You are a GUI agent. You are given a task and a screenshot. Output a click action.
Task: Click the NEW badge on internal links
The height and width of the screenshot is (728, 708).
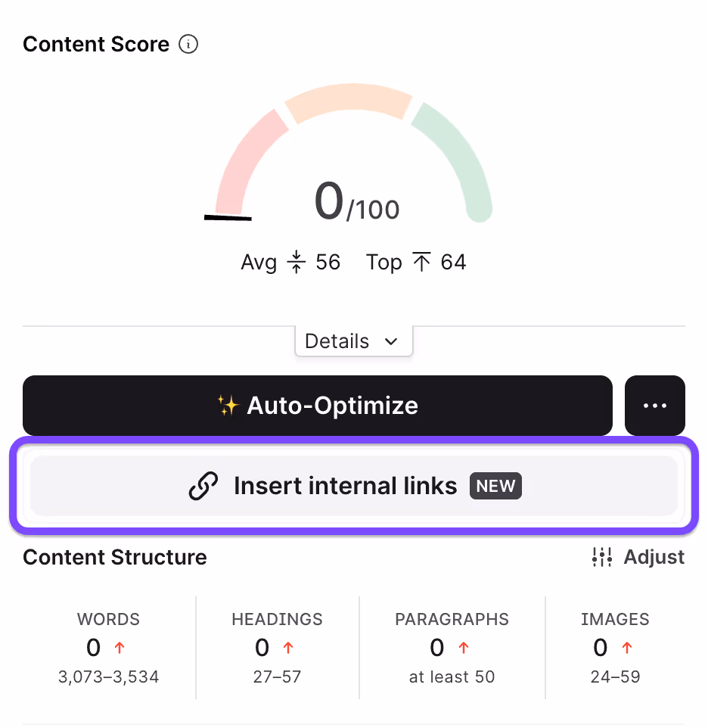(495, 486)
